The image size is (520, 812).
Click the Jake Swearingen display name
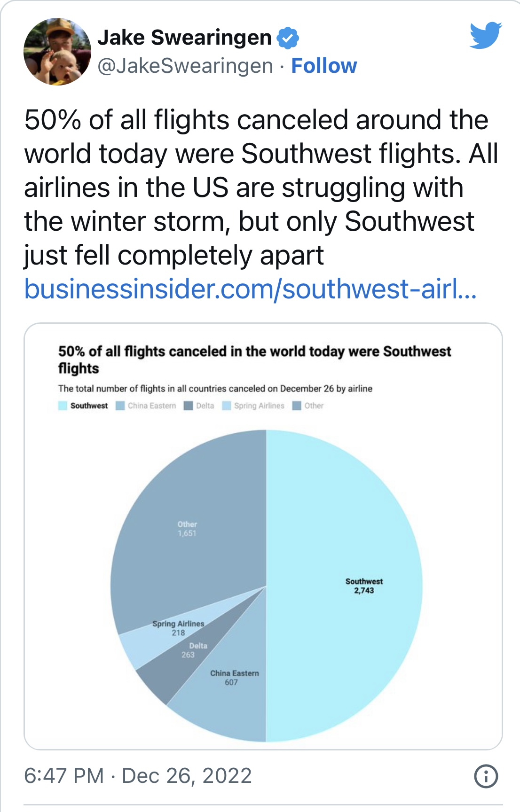coord(184,38)
